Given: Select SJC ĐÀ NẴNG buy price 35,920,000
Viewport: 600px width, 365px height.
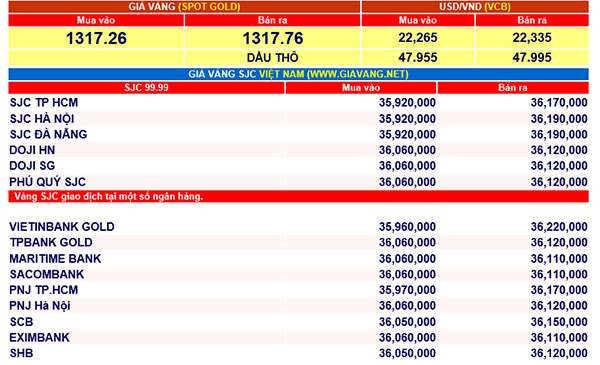Looking at the screenshot, I should pos(407,135).
